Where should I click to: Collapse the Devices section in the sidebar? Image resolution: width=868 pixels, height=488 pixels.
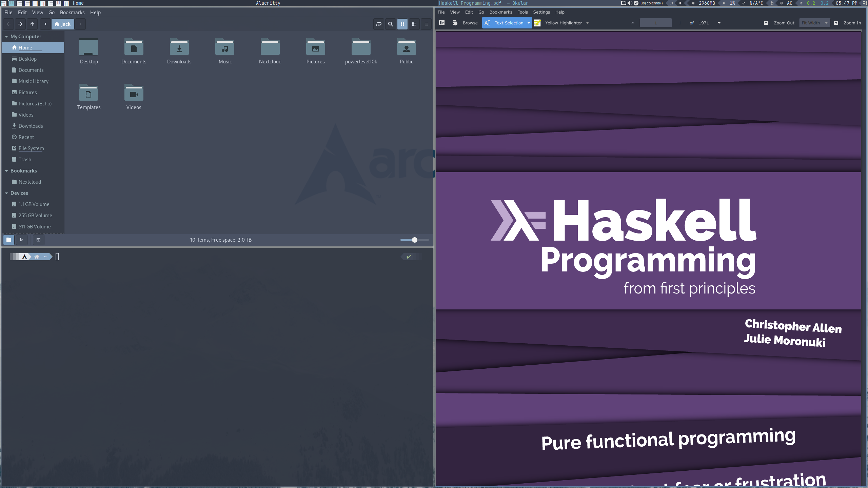click(x=6, y=193)
